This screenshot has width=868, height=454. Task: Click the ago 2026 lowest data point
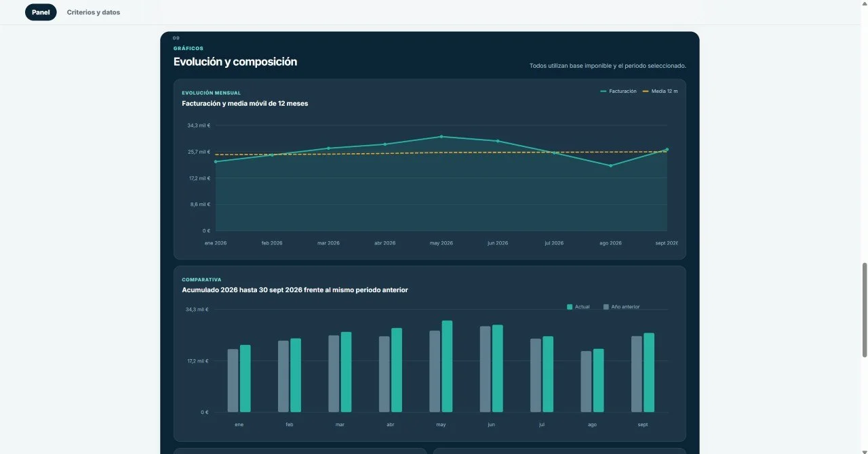click(610, 165)
